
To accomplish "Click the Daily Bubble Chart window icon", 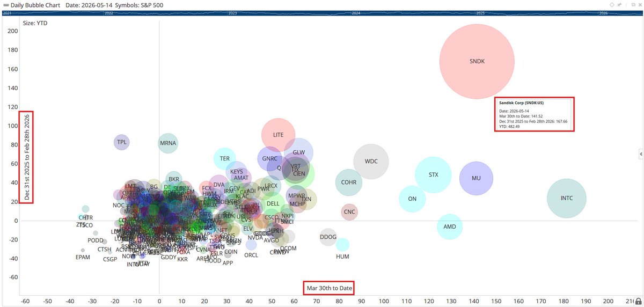I will coord(5,5).
